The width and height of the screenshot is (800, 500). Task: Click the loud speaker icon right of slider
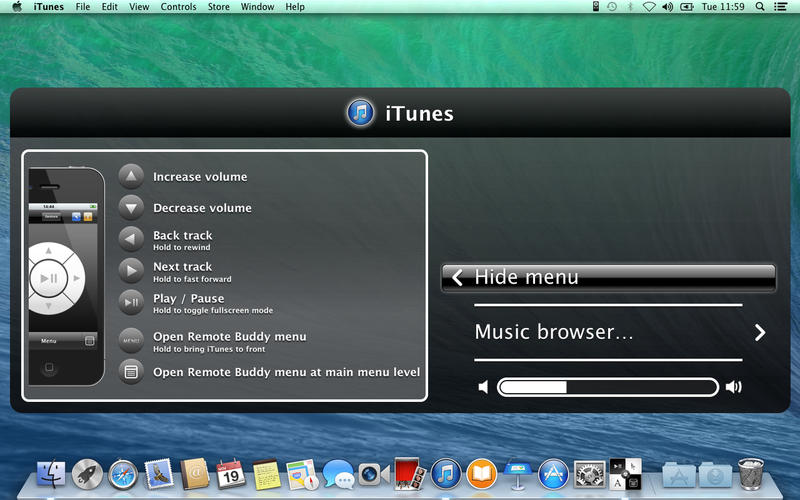point(734,387)
